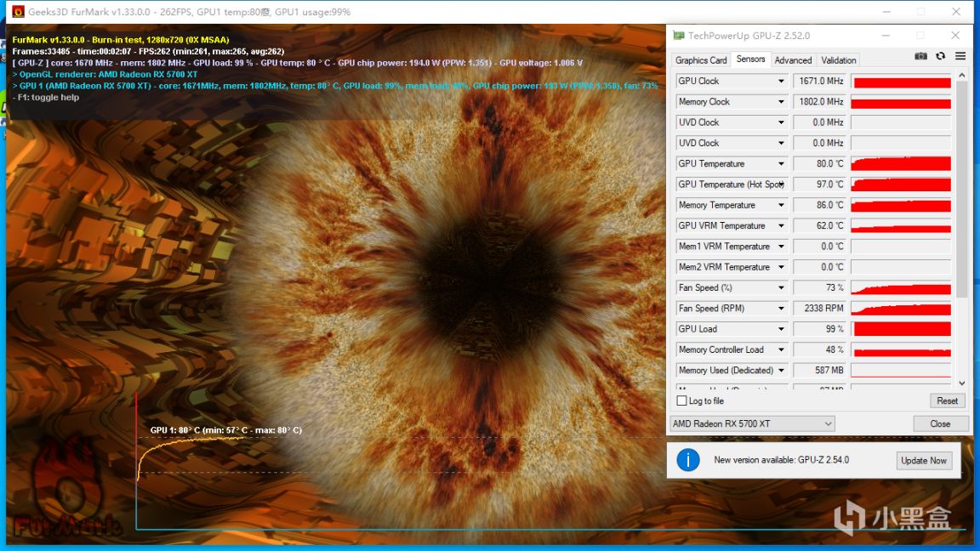Click the GPU-Z refresh sensors icon
Image resolution: width=980 pixels, height=551 pixels.
[x=940, y=56]
